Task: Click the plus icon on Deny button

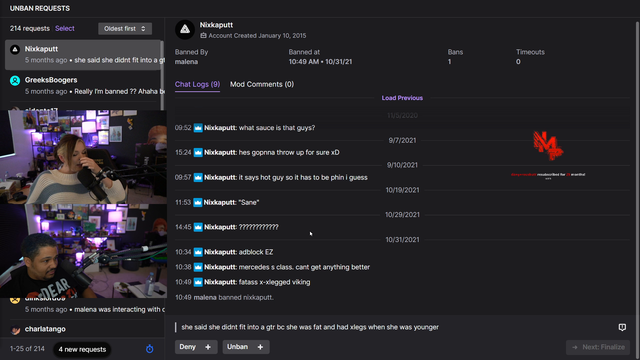Action: (208, 347)
